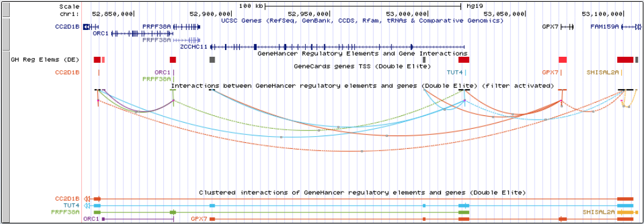
Task: Open UCSC Genes track settings via its grey side bar
Action: (6, 34)
